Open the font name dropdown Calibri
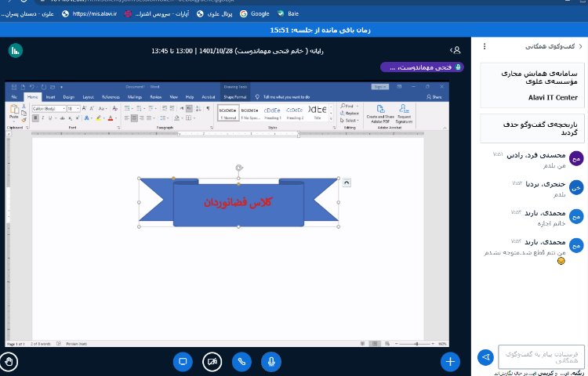588x376 pixels. 49,108
